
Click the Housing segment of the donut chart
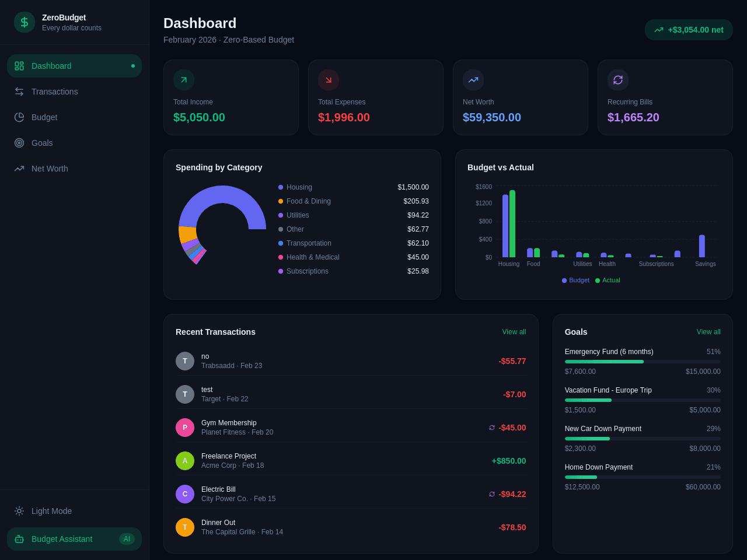tap(222, 194)
